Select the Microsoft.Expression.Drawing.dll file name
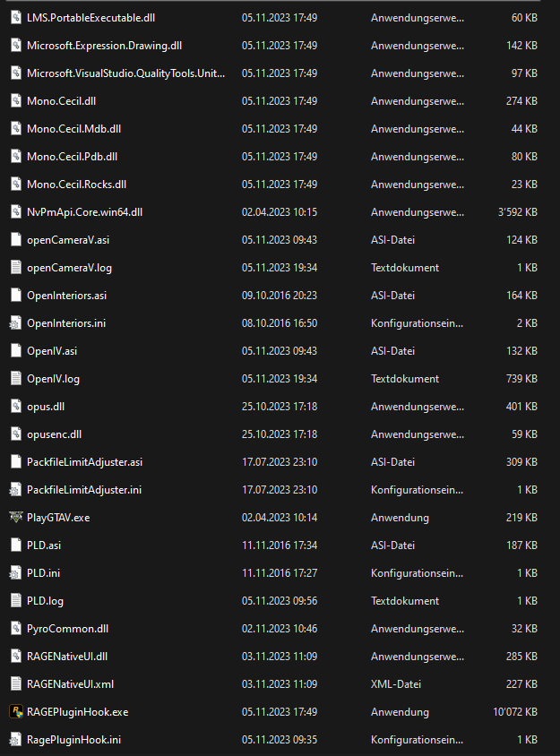The image size is (560, 756). coord(104,46)
